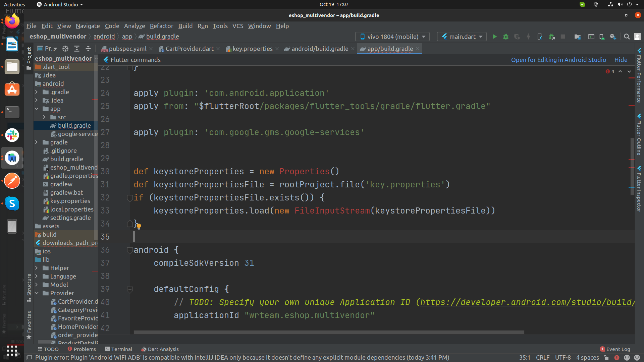Viewport: 644px width, 362px height.
Task: Open the main.dart run configuration dropdown
Action: click(x=462, y=37)
